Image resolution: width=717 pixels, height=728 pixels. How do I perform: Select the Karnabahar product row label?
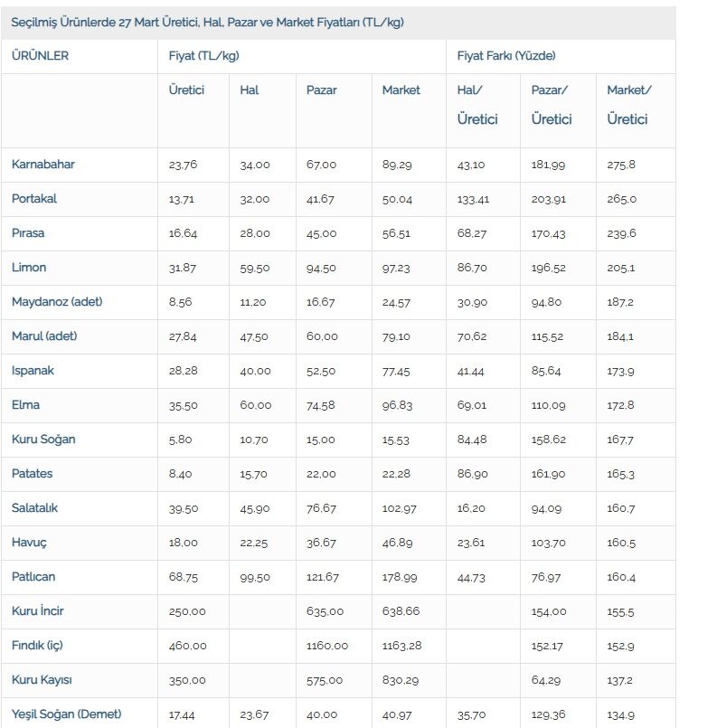(42, 165)
